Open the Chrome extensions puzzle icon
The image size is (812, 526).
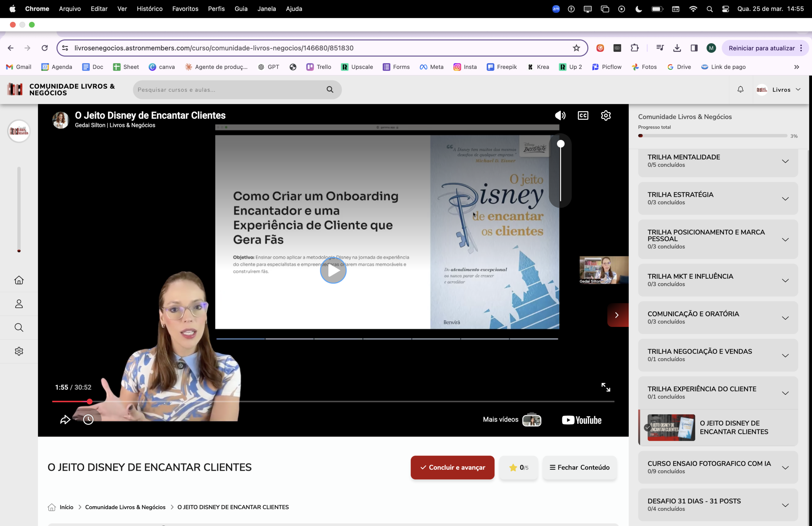tap(634, 48)
